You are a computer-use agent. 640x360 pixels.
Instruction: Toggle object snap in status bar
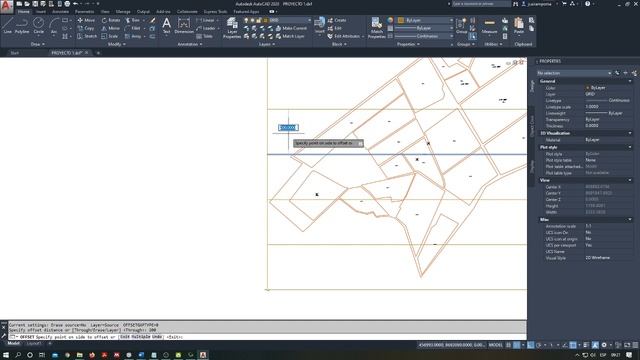(x=573, y=345)
